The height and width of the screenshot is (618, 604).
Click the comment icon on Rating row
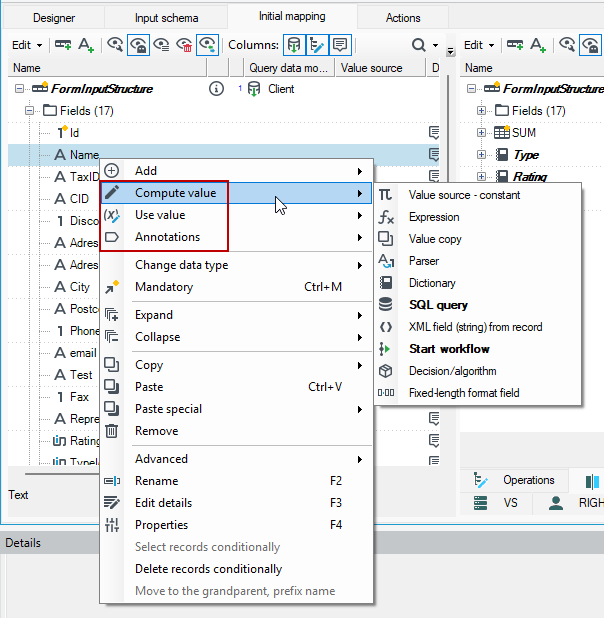click(434, 441)
